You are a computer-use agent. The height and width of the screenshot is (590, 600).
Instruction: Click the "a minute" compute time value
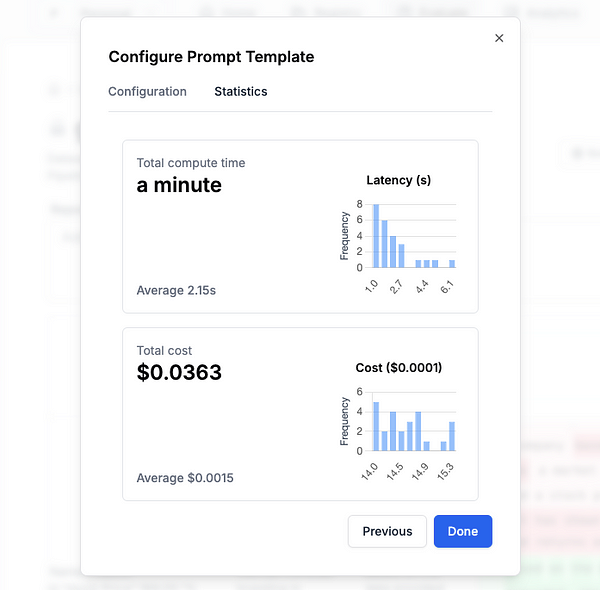[x=179, y=185]
